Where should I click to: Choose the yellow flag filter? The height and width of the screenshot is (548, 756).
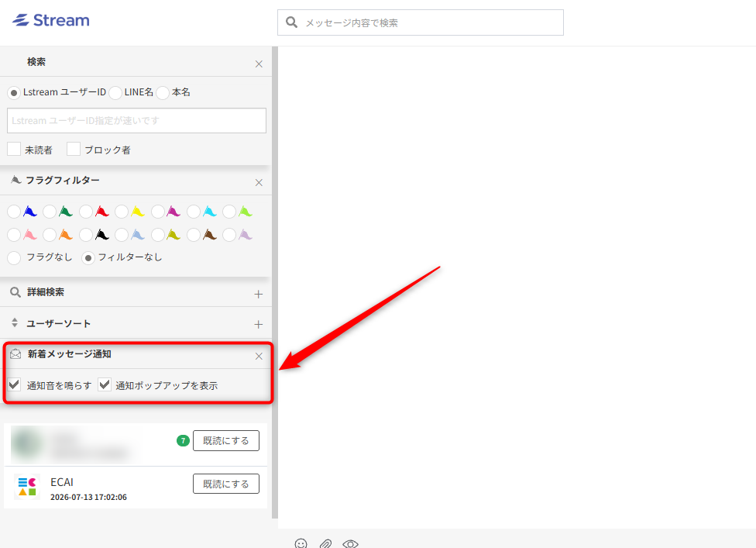[x=122, y=212]
